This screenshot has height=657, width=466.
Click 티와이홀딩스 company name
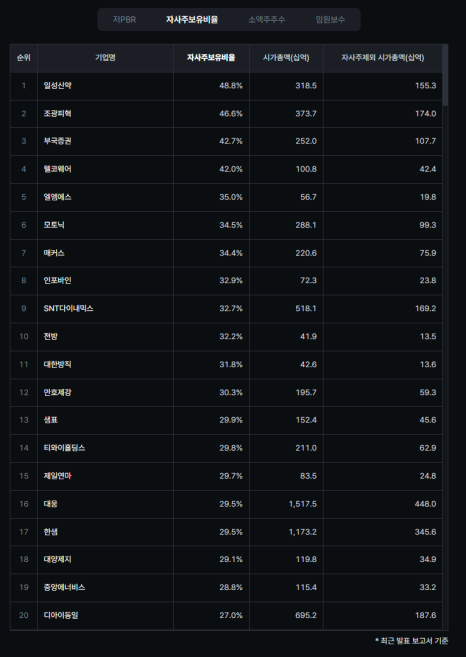point(64,448)
